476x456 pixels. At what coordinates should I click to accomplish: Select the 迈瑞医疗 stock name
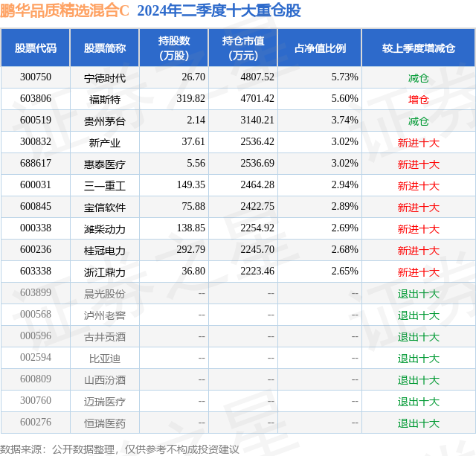pyautogui.click(x=105, y=402)
